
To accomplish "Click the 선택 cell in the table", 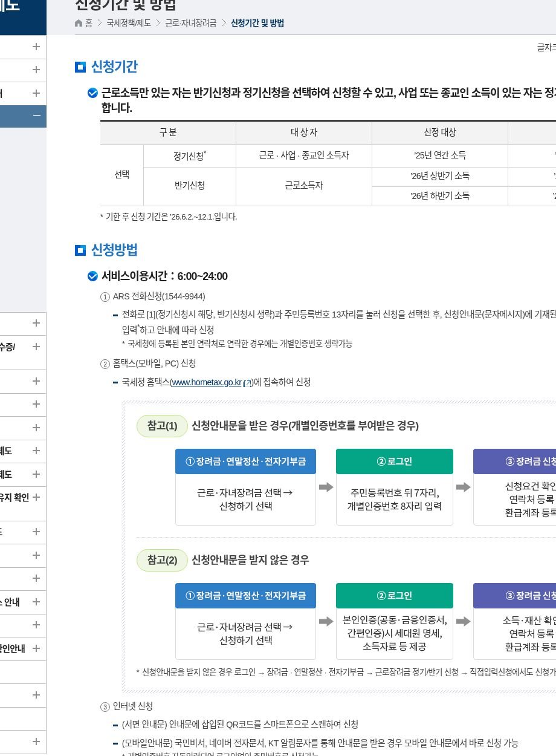I will 122,175.
